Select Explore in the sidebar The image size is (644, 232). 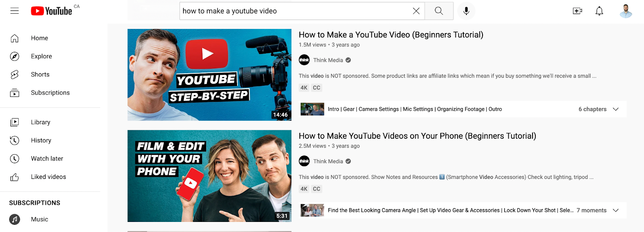[x=41, y=56]
